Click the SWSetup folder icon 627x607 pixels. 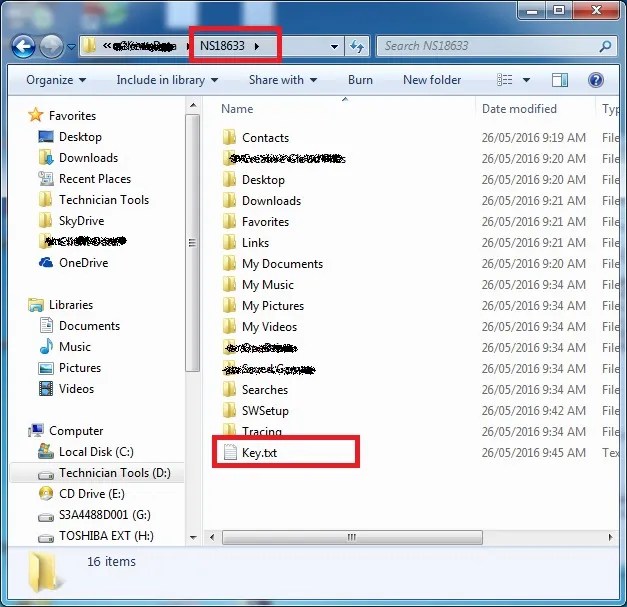tap(229, 410)
